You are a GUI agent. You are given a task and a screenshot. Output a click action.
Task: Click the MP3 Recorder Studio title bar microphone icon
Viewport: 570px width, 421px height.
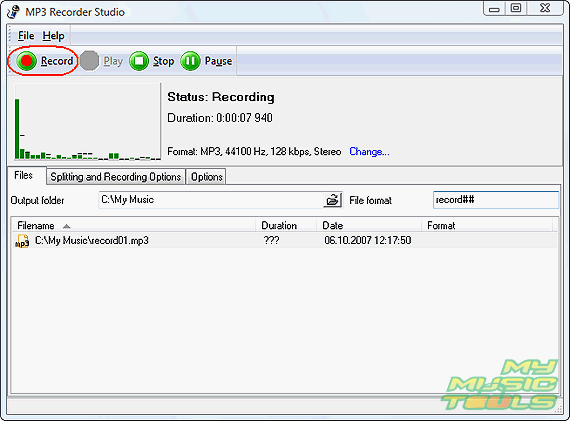13,12
